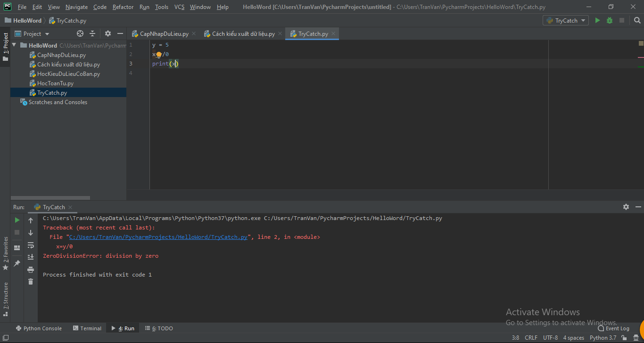Toggle soft-wrap in Run console
This screenshot has width=644, height=343.
click(31, 245)
